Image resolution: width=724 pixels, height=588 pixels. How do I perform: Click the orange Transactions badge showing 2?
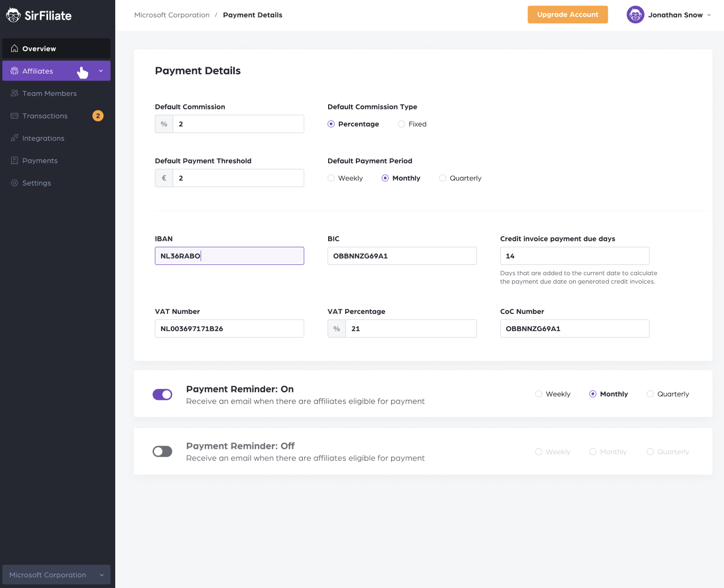98,116
